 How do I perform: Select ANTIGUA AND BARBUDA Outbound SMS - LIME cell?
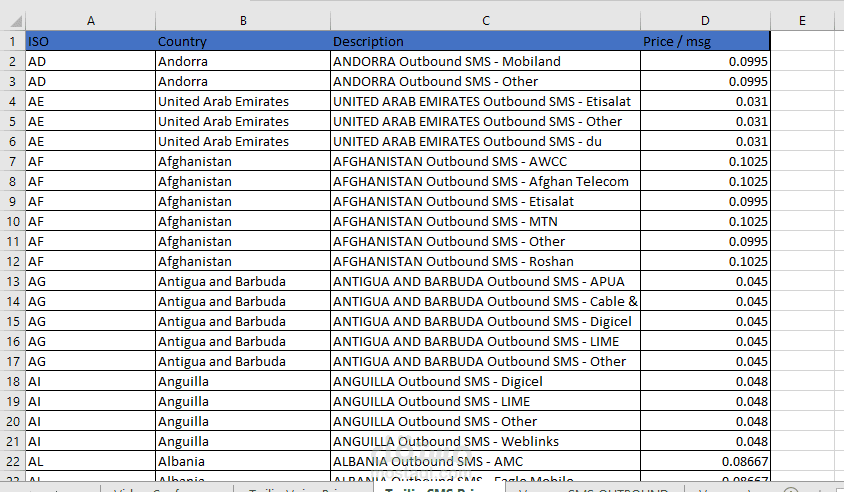[x=486, y=341]
